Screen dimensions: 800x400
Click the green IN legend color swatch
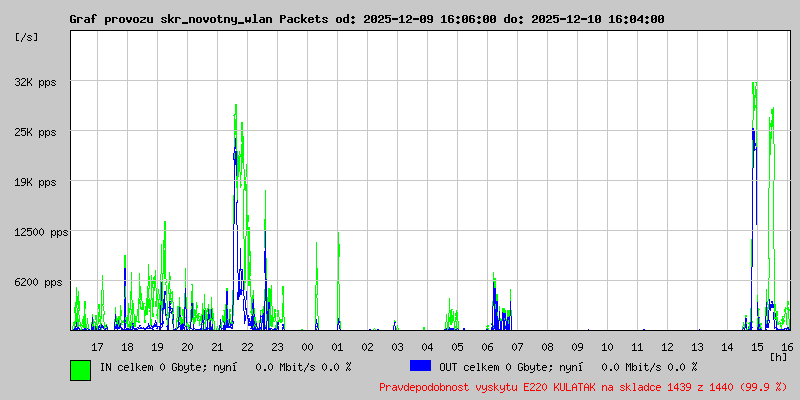point(80,370)
